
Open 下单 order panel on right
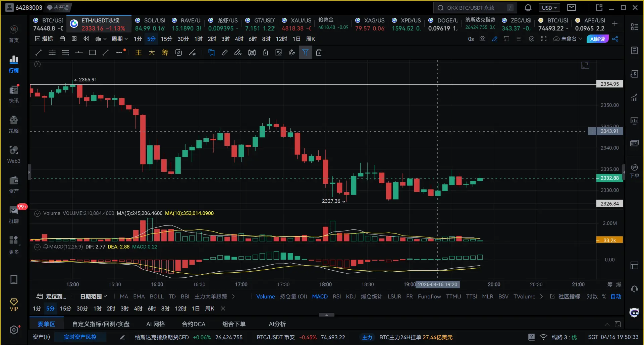coord(634,171)
